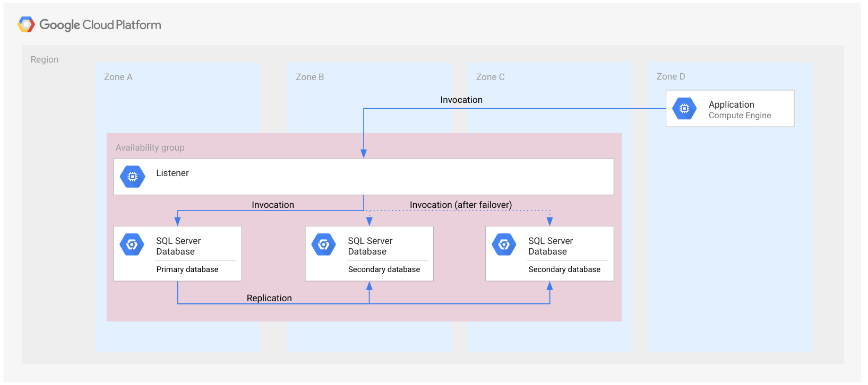Click the Replication connector label

tap(269, 298)
